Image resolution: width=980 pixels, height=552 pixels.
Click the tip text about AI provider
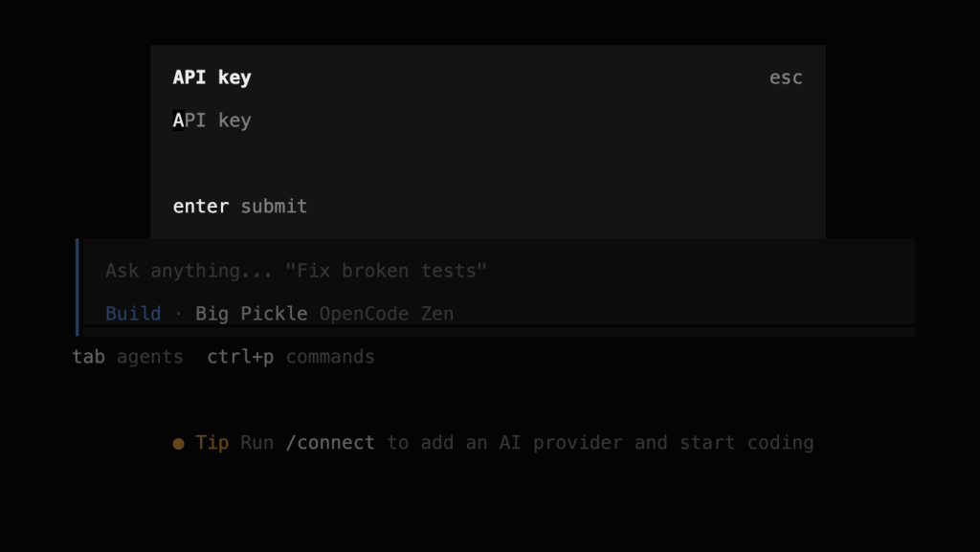600,443
